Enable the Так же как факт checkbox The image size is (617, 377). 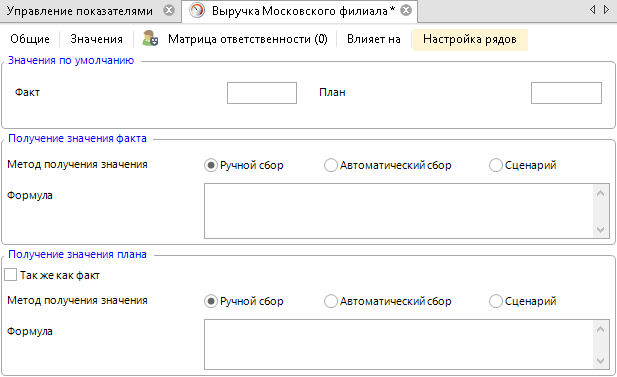coord(11,275)
